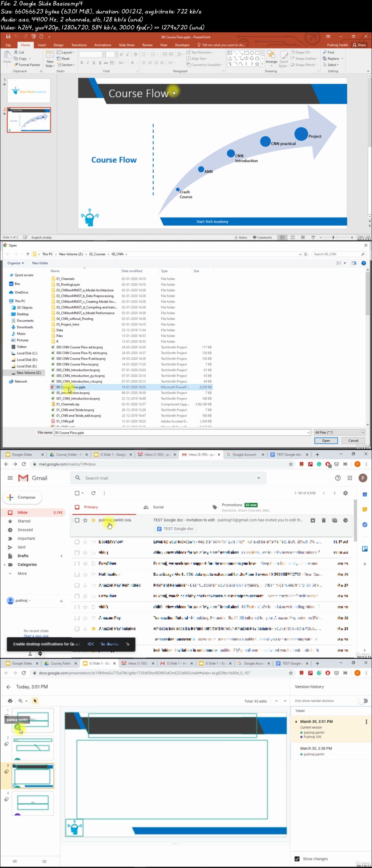
Task: Click the Save icon in PowerPoint title bar
Action: coord(8,36)
